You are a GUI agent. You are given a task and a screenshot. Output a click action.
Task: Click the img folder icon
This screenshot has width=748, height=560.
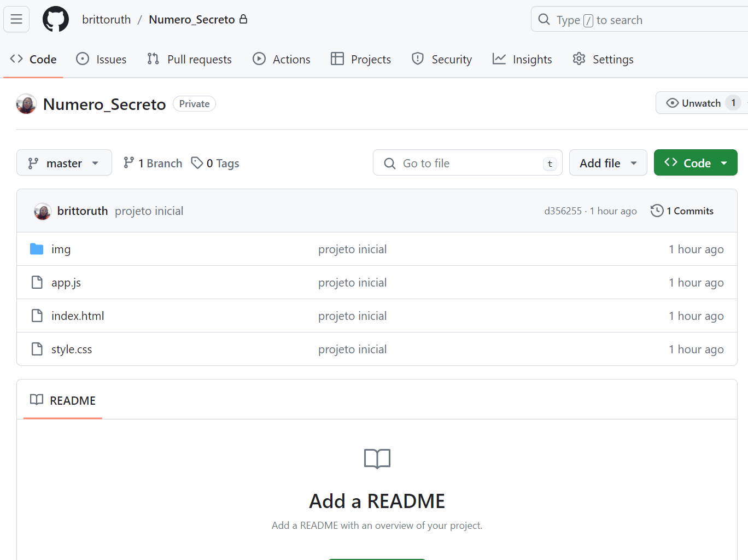(x=37, y=249)
